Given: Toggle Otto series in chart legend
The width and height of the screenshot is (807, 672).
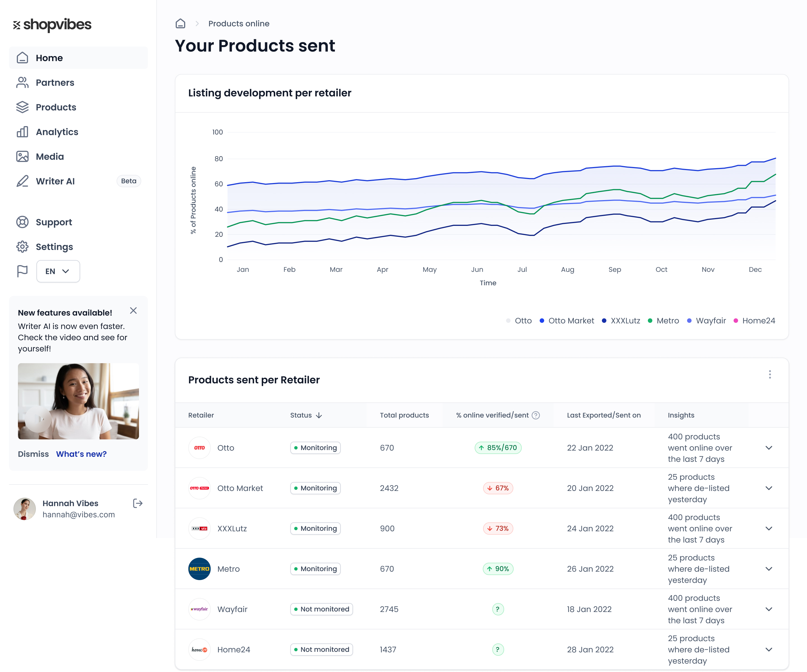Looking at the screenshot, I should click(519, 321).
